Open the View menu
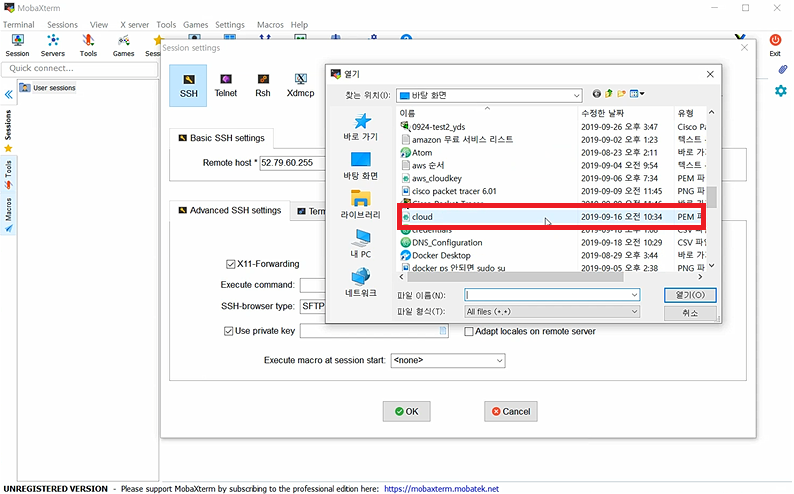794x494 pixels. click(x=99, y=24)
